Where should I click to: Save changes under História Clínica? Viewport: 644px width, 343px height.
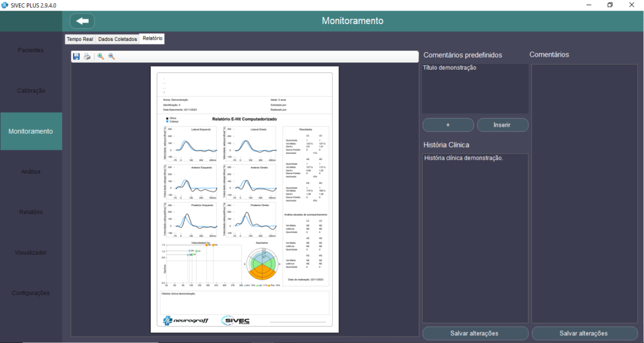tap(475, 333)
